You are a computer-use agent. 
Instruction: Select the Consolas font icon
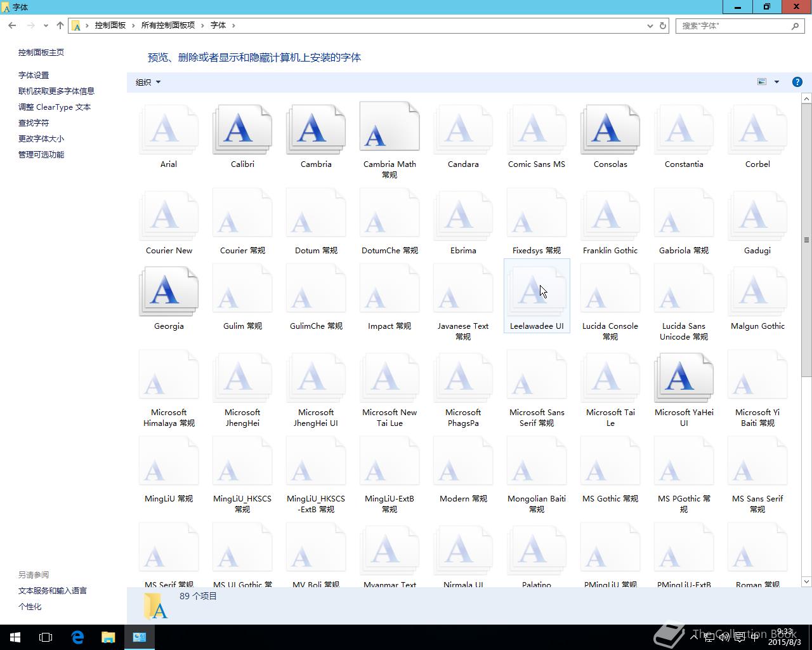click(x=610, y=130)
